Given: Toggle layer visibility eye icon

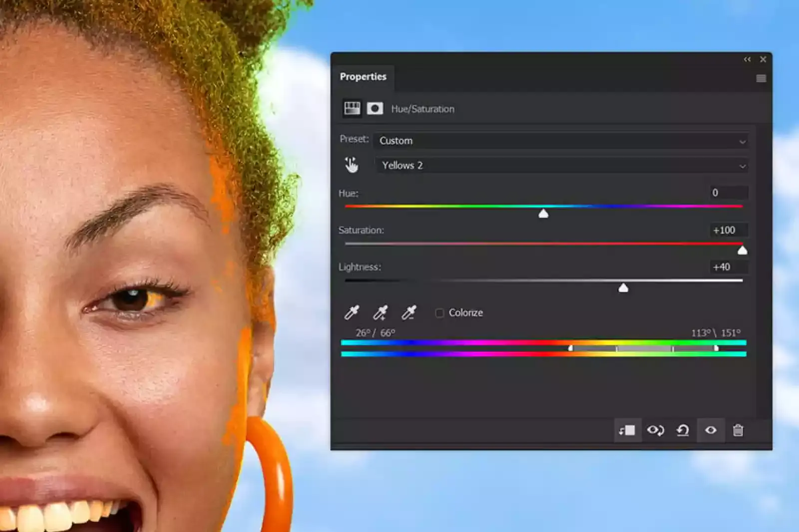Looking at the screenshot, I should tap(711, 430).
